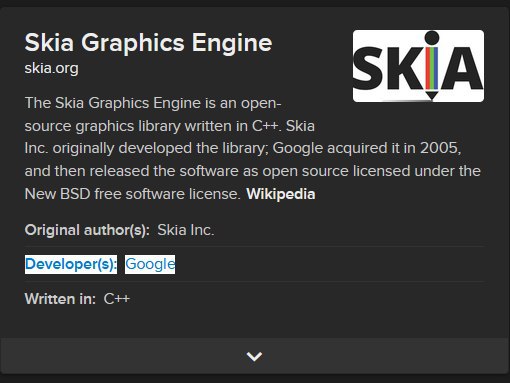Viewport: 510px width, 383px height.
Task: Select the C++ language value
Action: (117, 299)
